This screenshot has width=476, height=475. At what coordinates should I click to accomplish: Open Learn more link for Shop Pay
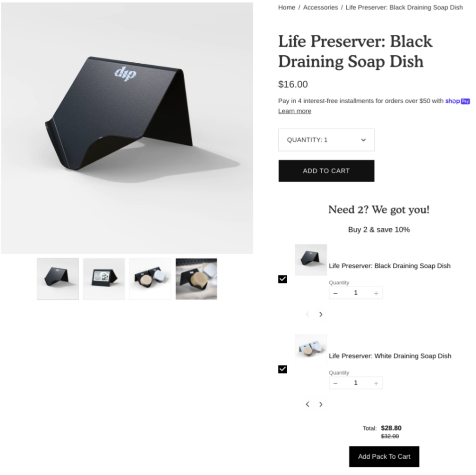tap(294, 111)
